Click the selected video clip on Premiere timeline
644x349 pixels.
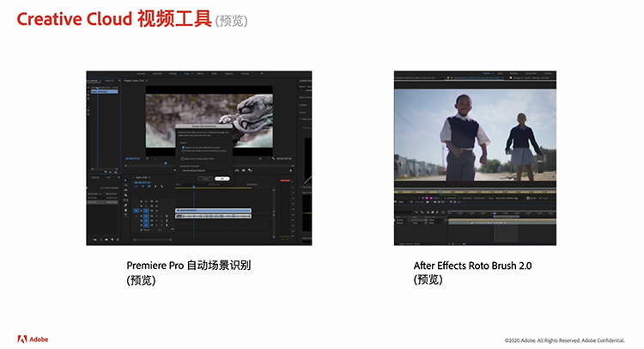coord(213,211)
